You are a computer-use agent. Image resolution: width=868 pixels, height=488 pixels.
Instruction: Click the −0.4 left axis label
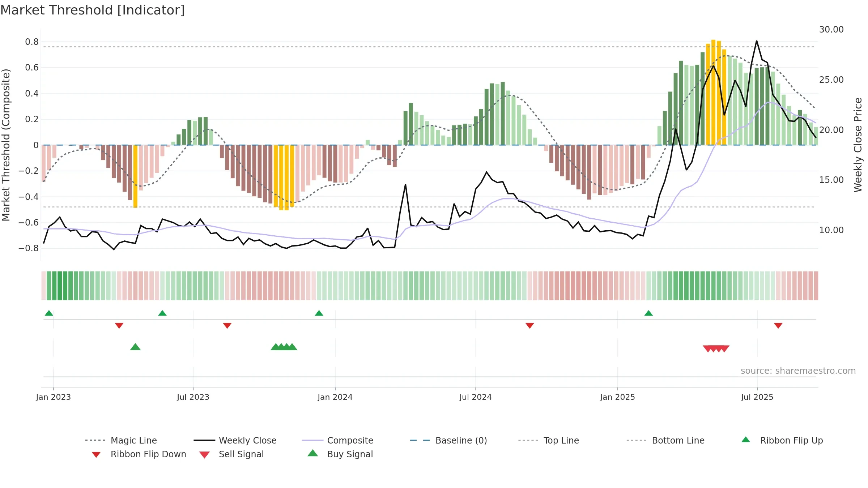(x=28, y=197)
